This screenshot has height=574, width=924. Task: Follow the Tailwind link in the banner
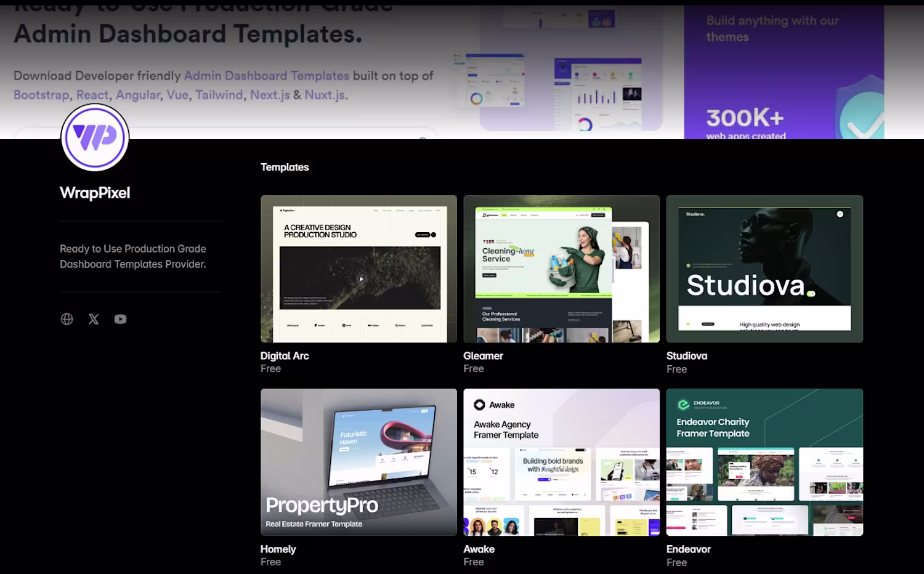pos(219,95)
